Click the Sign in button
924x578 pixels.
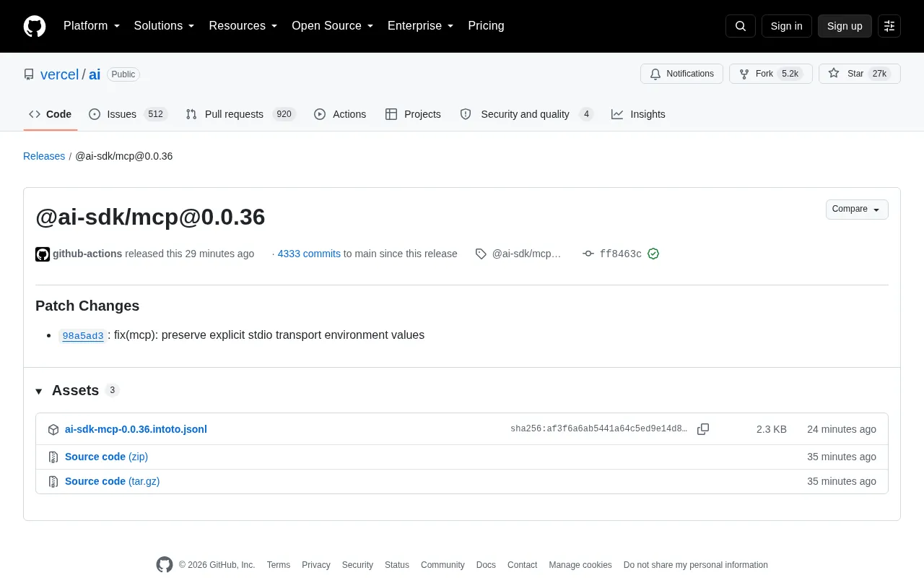[786, 26]
